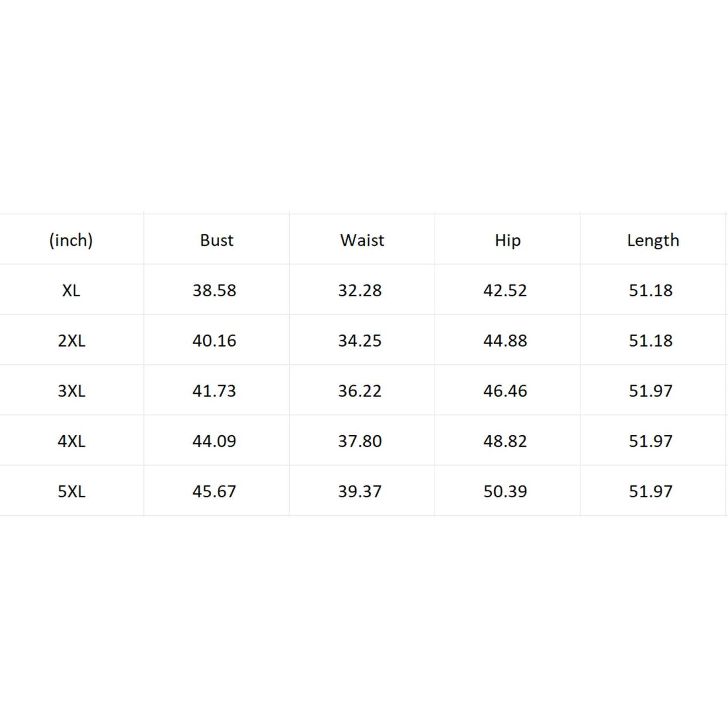Screen dimensions: 728x728
Task: Click the XL size row label
Action: click(71, 290)
